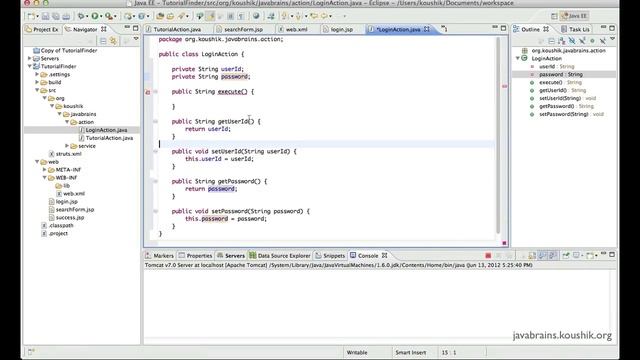Switch to TutorialAction.java editor tab
Screen dimensions: 640x360
tap(177, 29)
